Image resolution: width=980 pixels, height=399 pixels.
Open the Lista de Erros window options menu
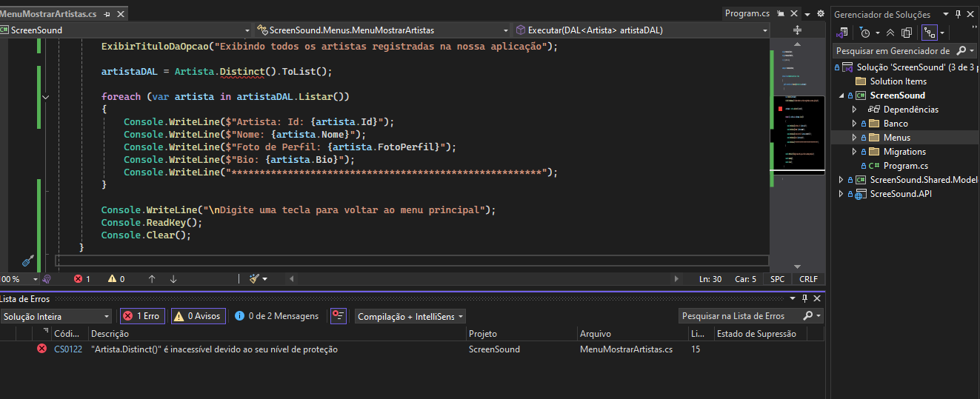(793, 298)
